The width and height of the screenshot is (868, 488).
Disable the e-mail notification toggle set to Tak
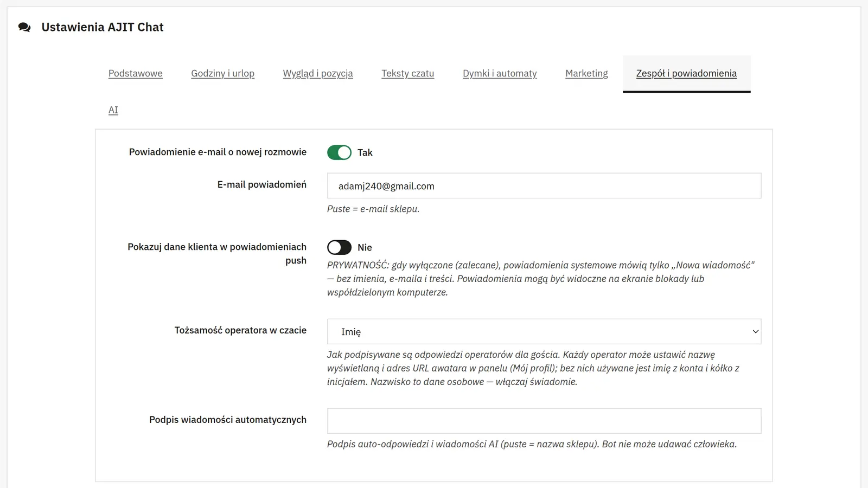[x=339, y=152]
